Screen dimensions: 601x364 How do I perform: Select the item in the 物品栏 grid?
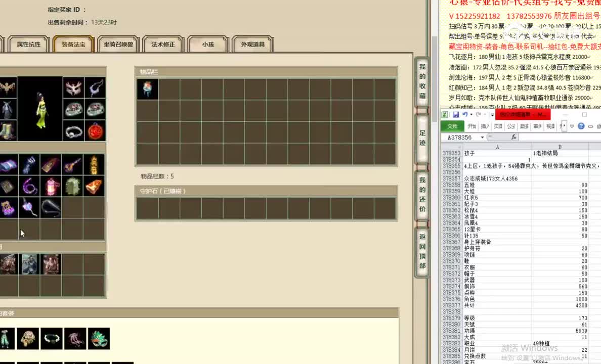(147, 88)
